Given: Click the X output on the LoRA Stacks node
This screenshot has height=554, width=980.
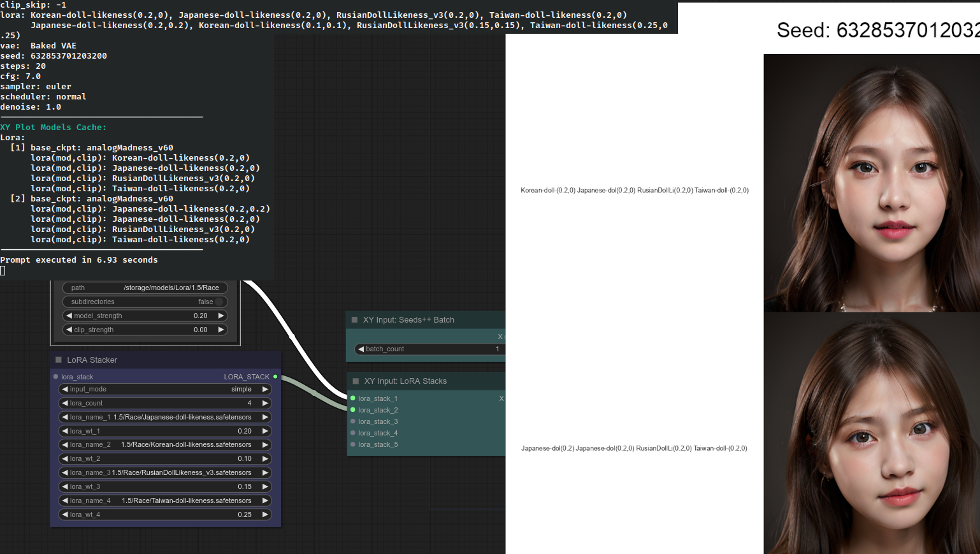Looking at the screenshot, I should tap(501, 398).
